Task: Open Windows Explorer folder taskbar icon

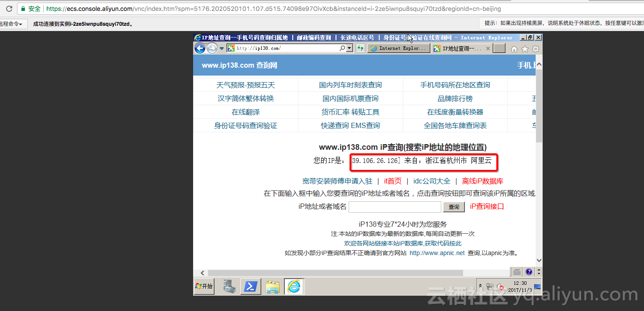Action: pyautogui.click(x=273, y=287)
